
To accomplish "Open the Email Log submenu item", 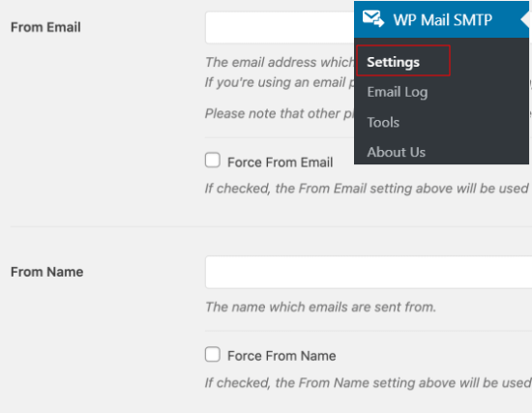I will coord(398,92).
